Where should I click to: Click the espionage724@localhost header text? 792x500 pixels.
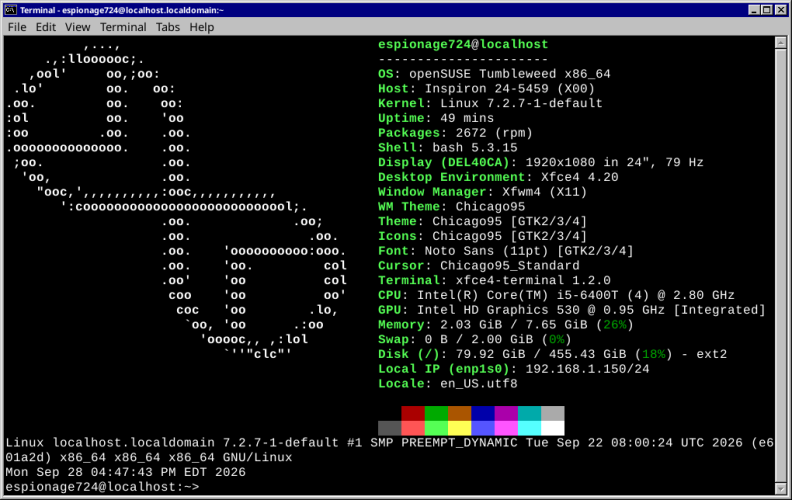[463, 44]
